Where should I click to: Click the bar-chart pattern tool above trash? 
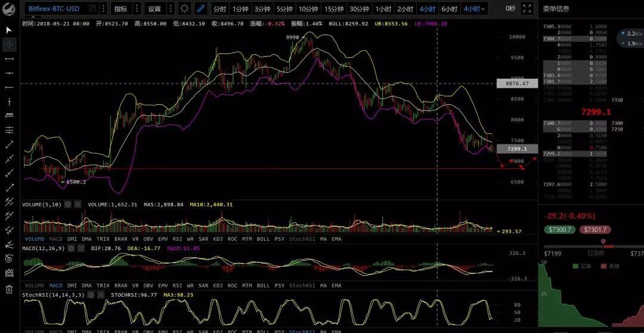coord(9,273)
